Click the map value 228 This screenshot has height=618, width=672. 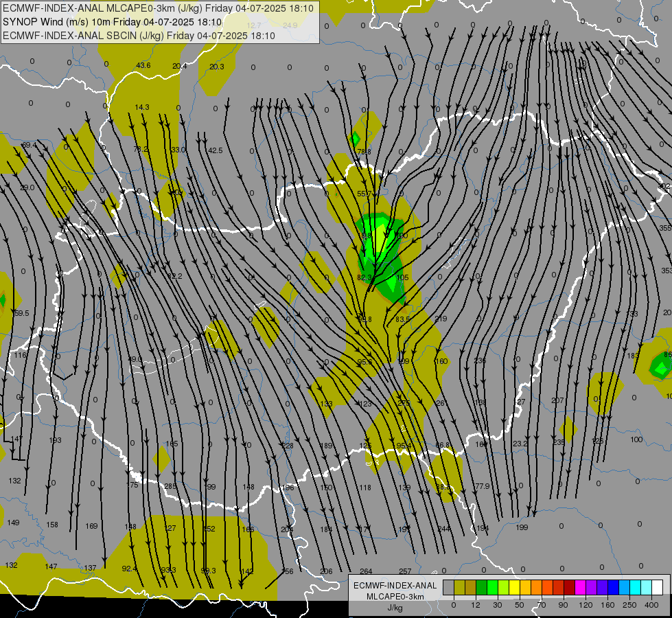[x=288, y=446]
